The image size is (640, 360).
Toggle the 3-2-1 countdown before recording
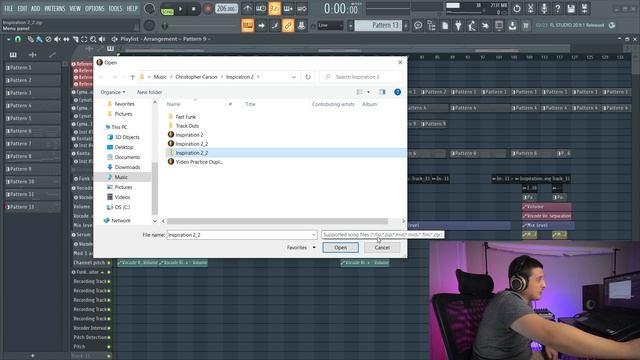pos(274,9)
